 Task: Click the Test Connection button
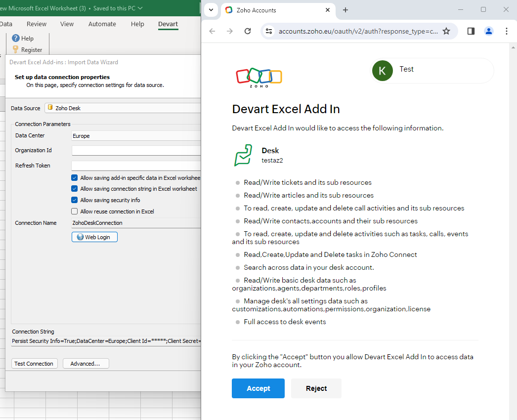34,363
